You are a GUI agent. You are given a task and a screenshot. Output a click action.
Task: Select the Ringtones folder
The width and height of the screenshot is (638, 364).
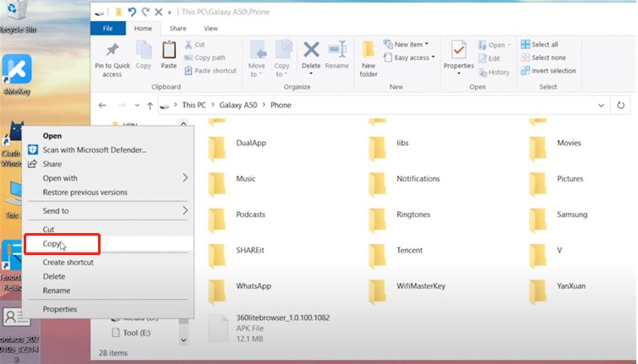coord(400,220)
